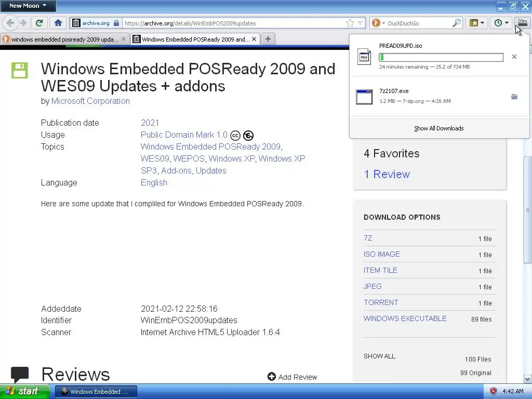Screen dimensions: 532x399
Task: Click the search magnifier icon
Action: coord(457,23)
